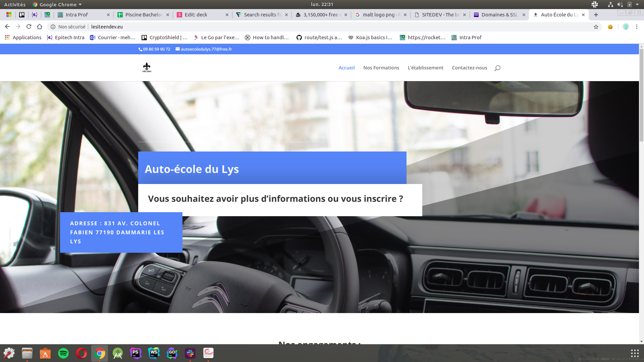
Task: Click the Non sécurisé site info icon
Action: tap(53, 27)
